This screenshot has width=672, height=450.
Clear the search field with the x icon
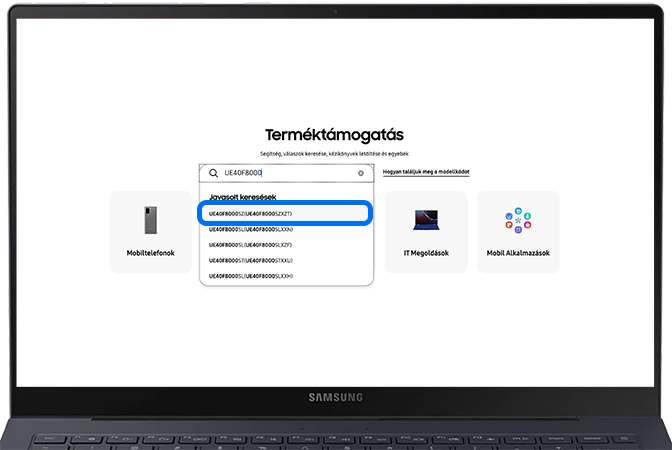361,173
